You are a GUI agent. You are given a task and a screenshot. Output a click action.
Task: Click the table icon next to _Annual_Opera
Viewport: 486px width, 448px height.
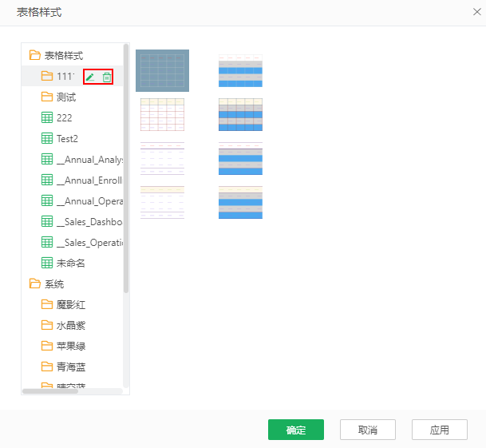click(47, 200)
